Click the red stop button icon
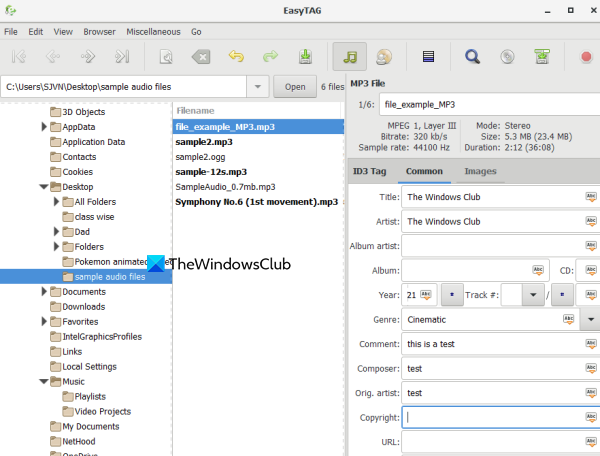Screen dimensions: 600x456 [x=586, y=57]
